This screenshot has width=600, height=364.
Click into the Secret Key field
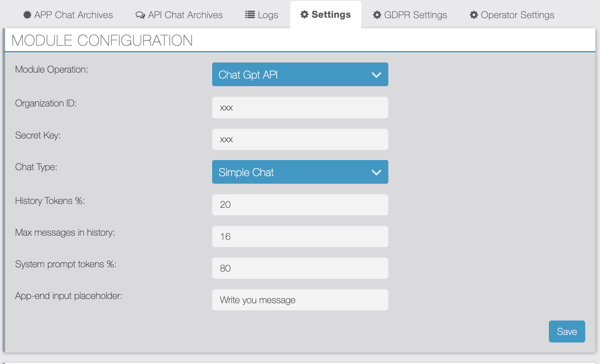300,139
